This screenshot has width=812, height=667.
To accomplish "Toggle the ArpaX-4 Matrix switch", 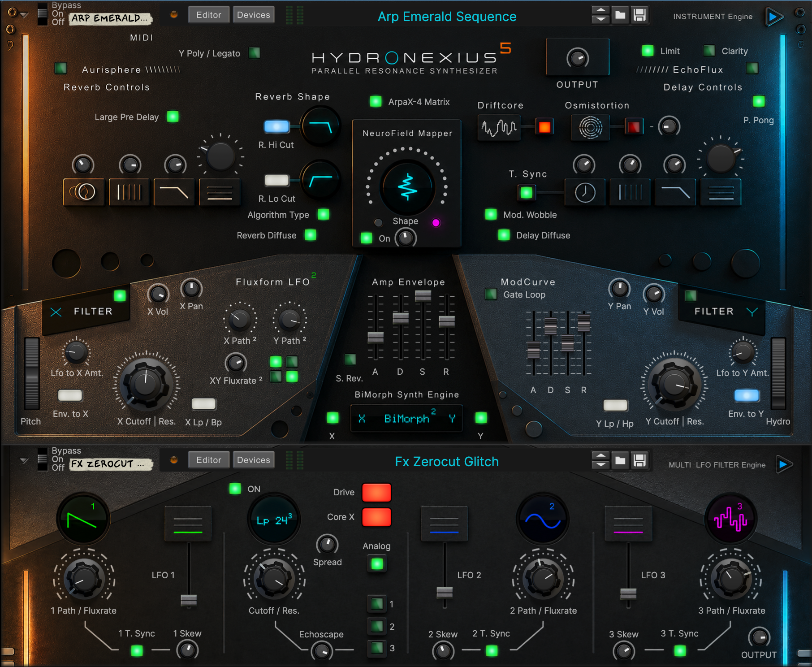I will click(376, 101).
